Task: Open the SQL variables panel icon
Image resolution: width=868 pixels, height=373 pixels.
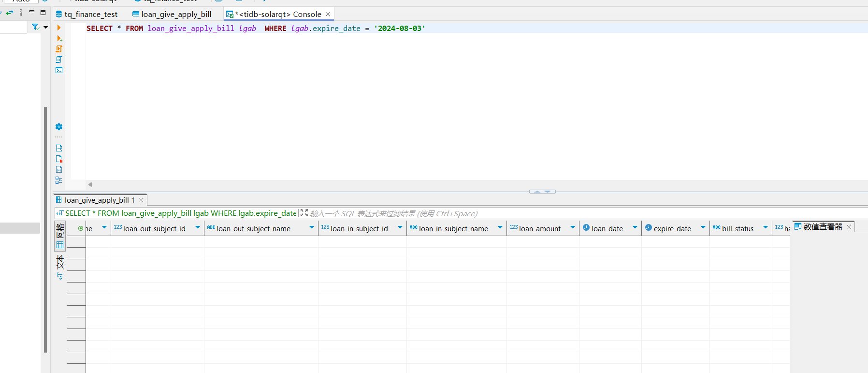Action: pyautogui.click(x=59, y=169)
